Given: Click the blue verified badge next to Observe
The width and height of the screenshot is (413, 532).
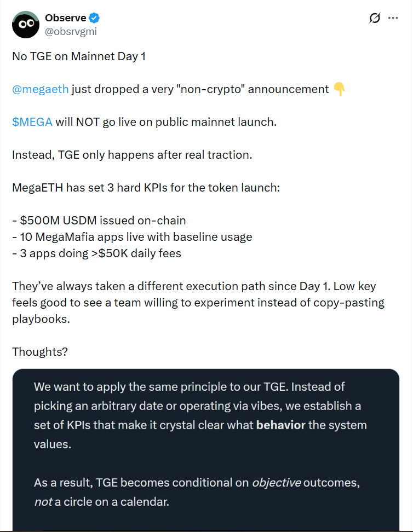Looking at the screenshot, I should 93,18.
